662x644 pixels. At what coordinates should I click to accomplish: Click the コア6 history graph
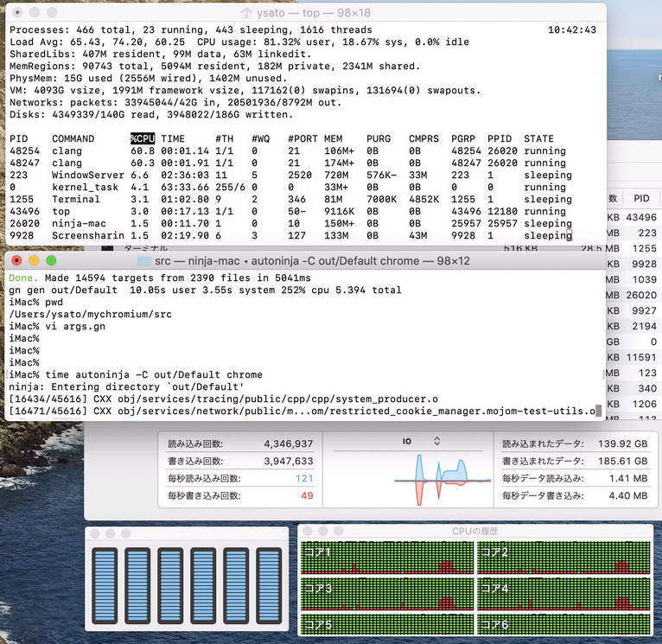click(x=565, y=624)
